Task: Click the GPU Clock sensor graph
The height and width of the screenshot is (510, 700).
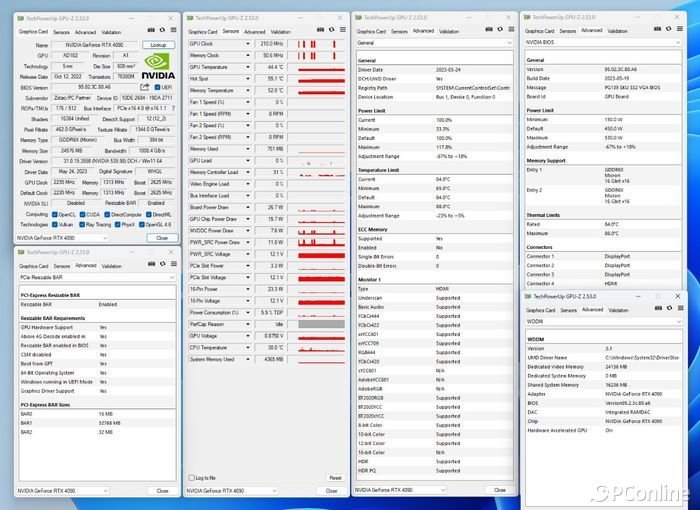Action: tap(316, 44)
